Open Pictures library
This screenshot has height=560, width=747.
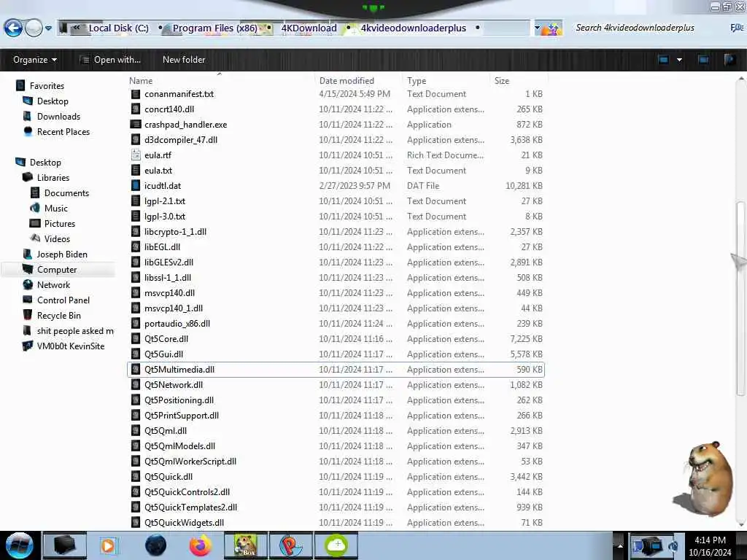[60, 224]
